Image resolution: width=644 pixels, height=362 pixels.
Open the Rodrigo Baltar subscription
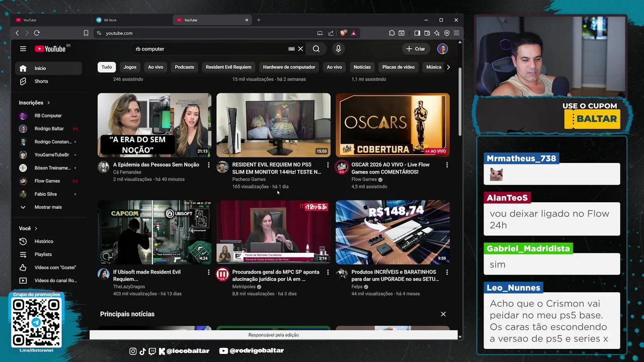49,129
